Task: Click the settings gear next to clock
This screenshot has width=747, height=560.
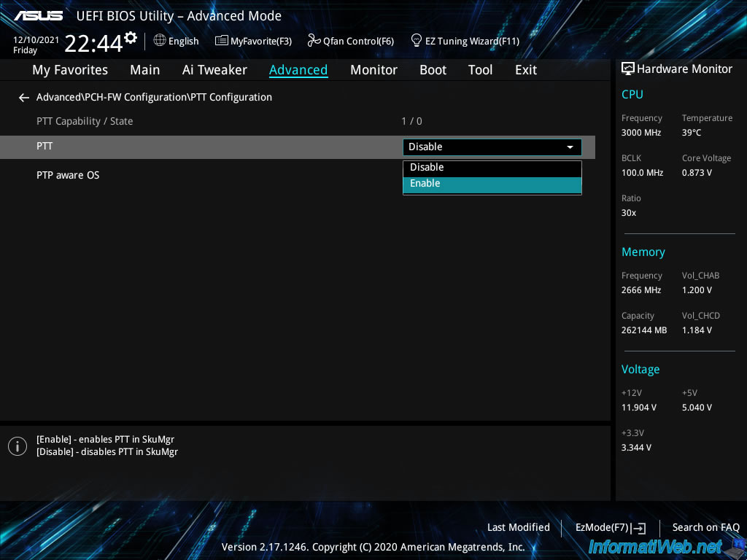Action: coord(131,38)
